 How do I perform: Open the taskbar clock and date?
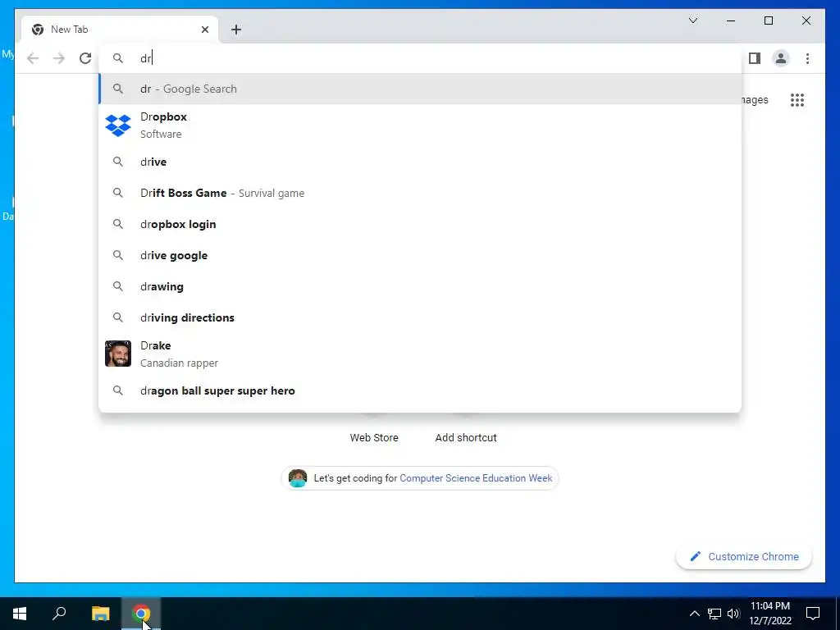[770, 614]
